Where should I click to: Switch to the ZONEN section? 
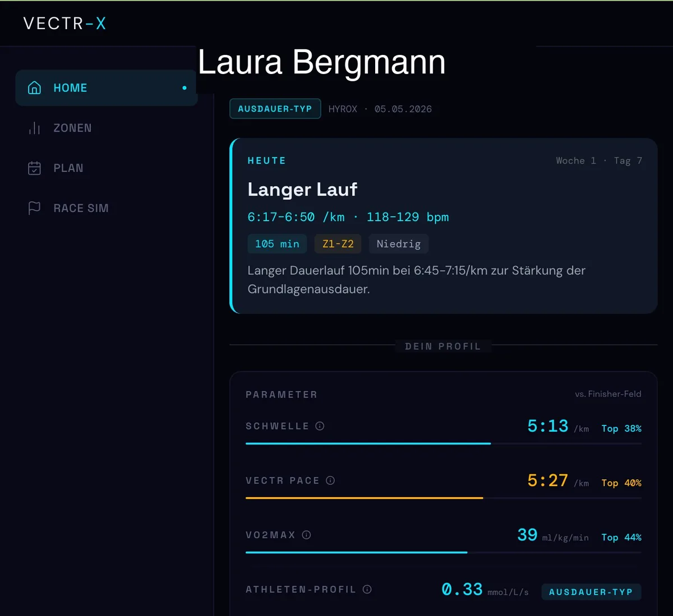click(107, 128)
